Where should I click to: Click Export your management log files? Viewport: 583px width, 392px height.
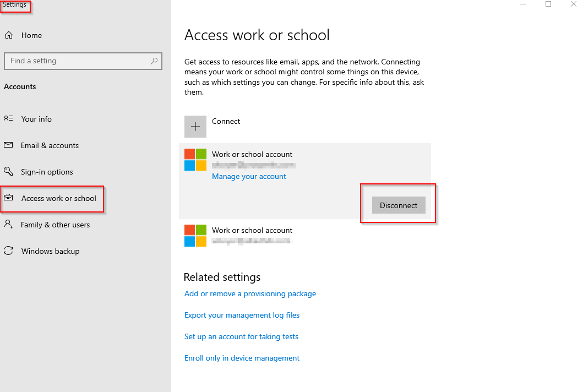click(242, 315)
